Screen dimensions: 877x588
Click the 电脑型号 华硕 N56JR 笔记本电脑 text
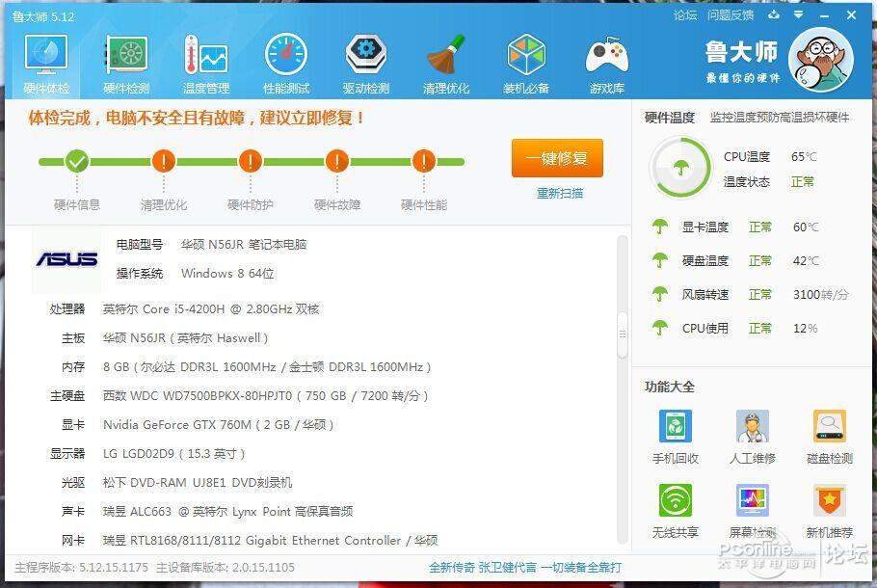pos(211,245)
